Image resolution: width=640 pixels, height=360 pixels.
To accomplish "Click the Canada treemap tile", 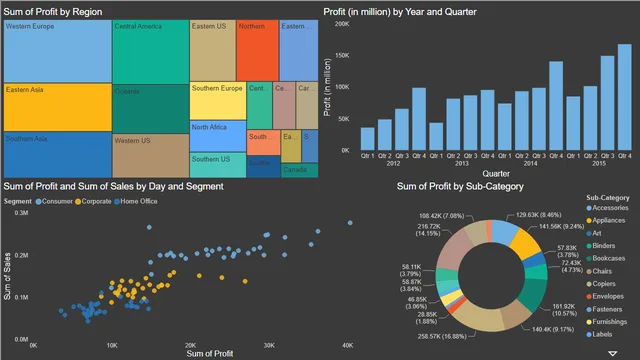I will pyautogui.click(x=300, y=171).
